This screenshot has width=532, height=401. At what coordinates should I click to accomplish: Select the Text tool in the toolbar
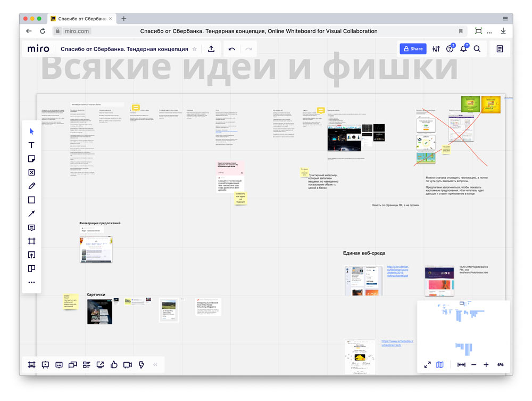pyautogui.click(x=31, y=145)
